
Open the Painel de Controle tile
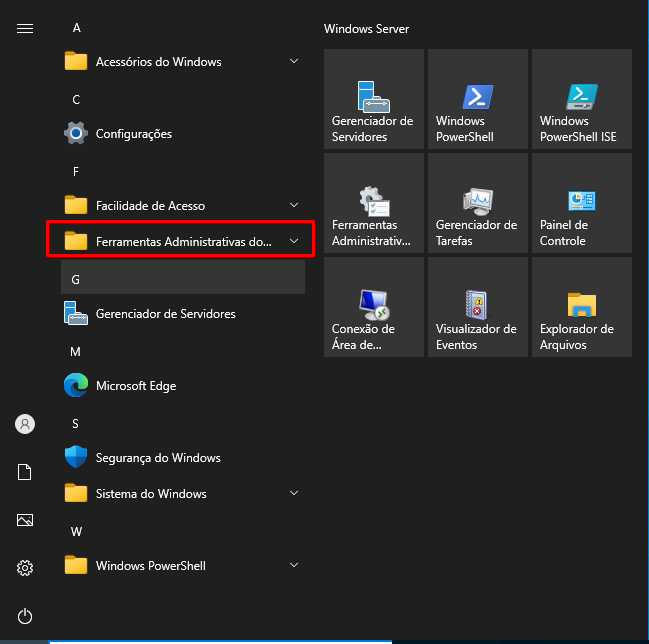[x=582, y=203]
